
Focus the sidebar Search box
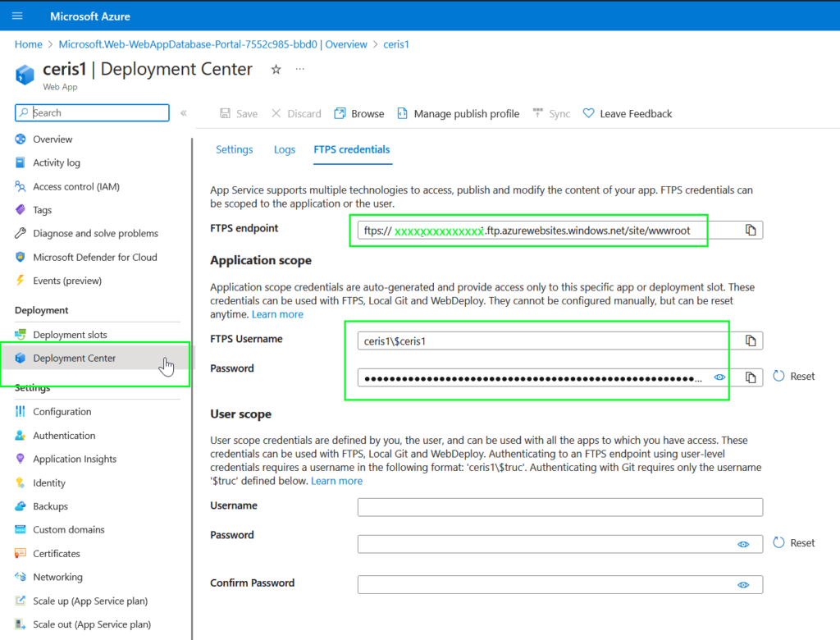[x=92, y=112]
